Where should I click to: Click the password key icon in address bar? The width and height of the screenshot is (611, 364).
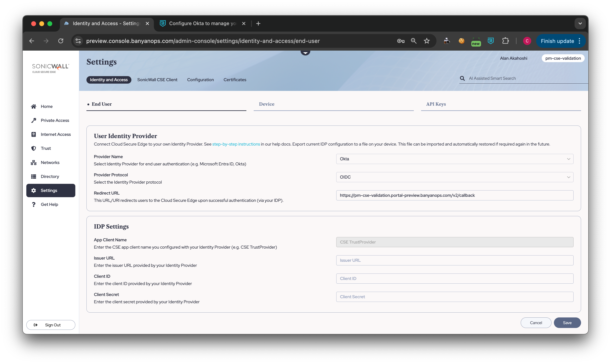click(401, 41)
